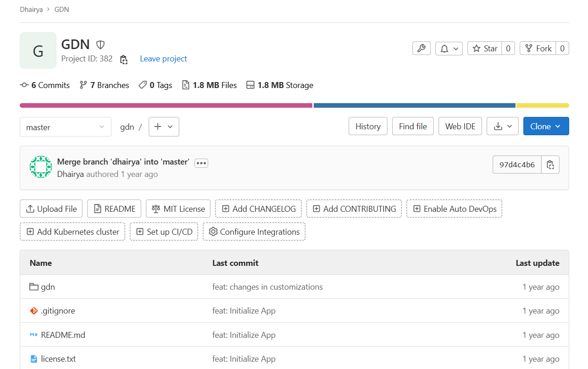The height and width of the screenshot is (369, 588).
Task: Click the pink segment of language bar
Action: (x=166, y=105)
